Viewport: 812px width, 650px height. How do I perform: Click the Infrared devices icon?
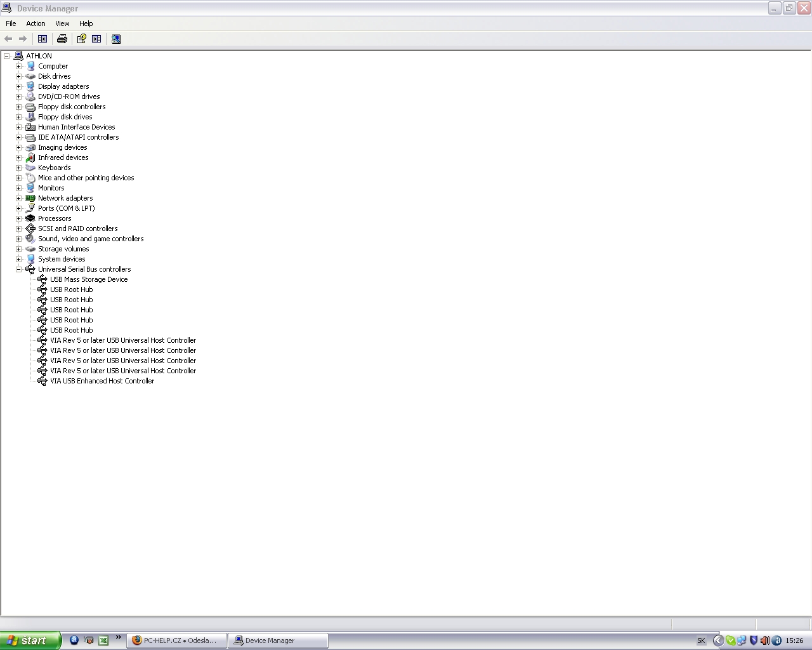coord(30,157)
